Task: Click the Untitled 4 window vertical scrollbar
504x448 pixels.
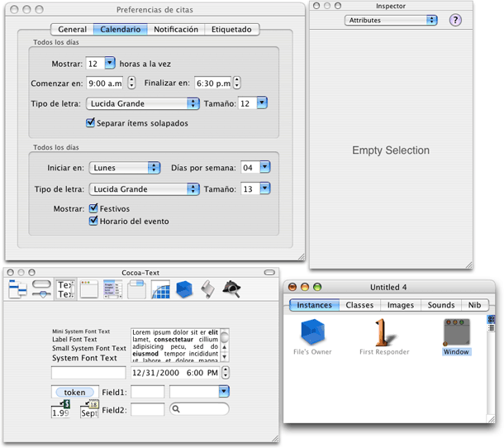Action: click(x=491, y=373)
